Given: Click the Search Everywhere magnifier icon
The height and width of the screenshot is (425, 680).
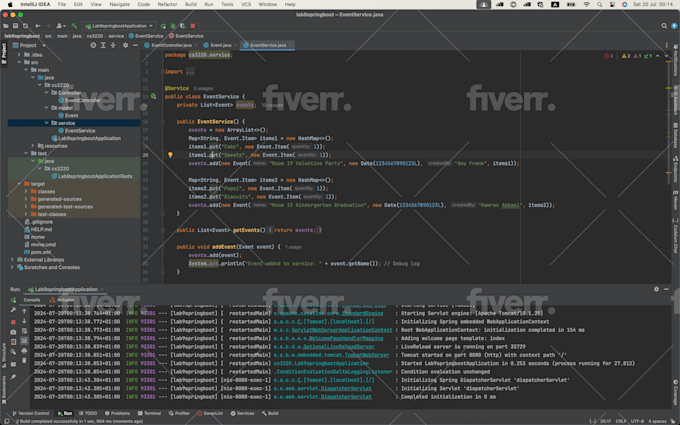Looking at the screenshot, I should tap(664, 26).
